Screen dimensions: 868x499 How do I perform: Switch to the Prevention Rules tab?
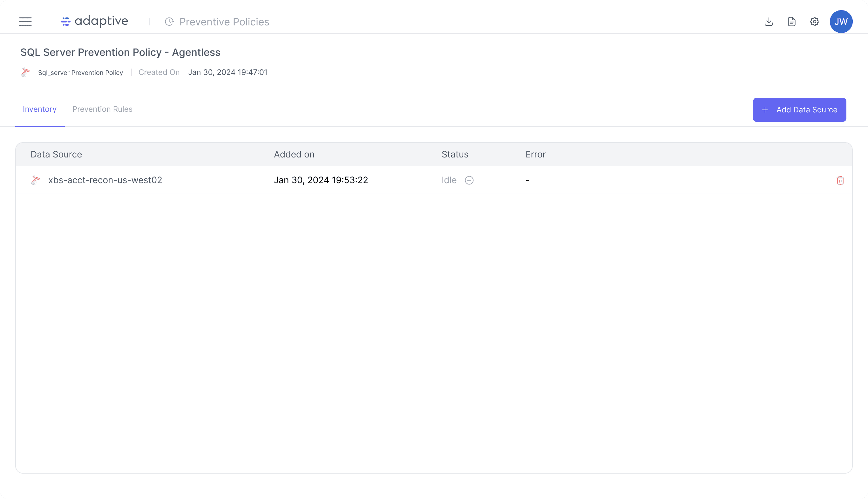point(102,109)
